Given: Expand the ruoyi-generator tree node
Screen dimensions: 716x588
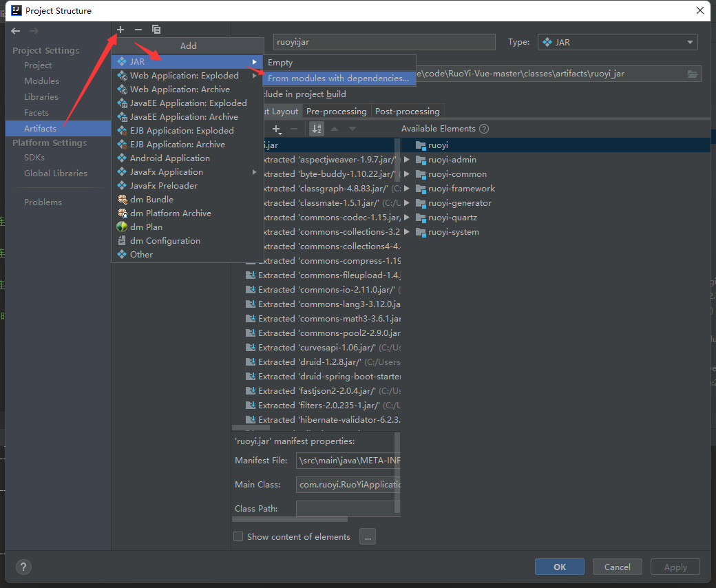Looking at the screenshot, I should point(407,203).
